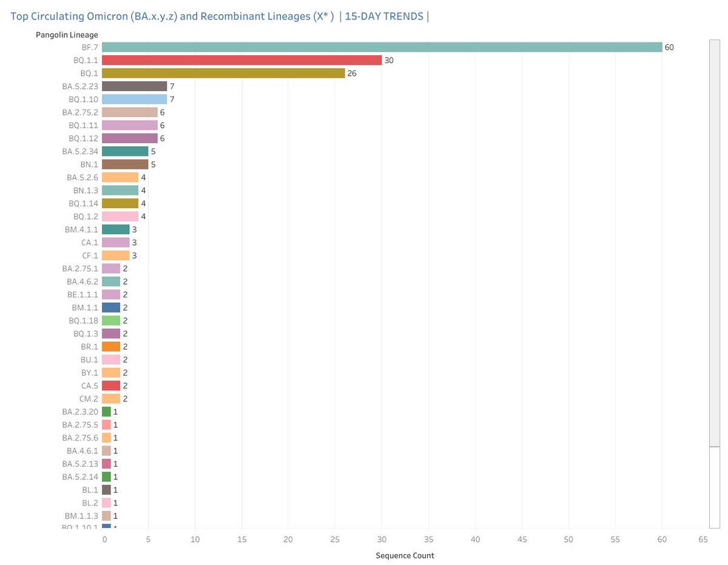Screen dimensions: 728x565
Task: Click the brown BN.1 bar
Action: [x=125, y=164]
